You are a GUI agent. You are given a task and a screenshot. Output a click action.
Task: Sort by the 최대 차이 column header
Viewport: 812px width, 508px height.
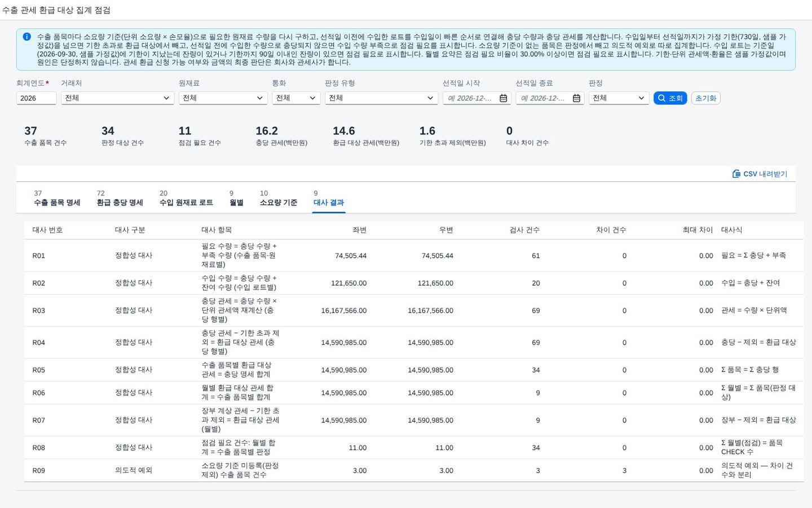tap(698, 230)
